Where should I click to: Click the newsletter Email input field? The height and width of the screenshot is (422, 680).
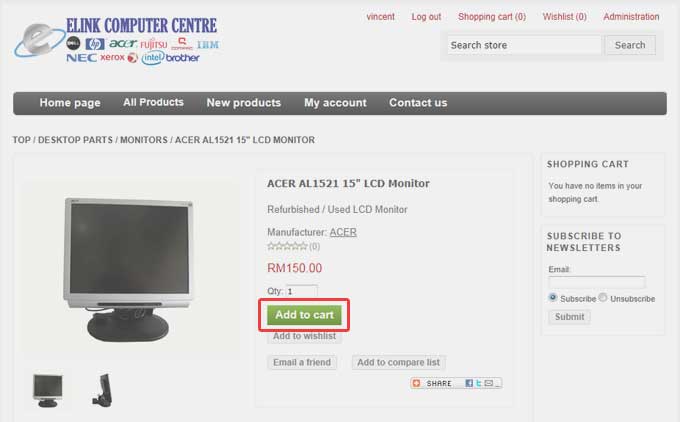[597, 282]
